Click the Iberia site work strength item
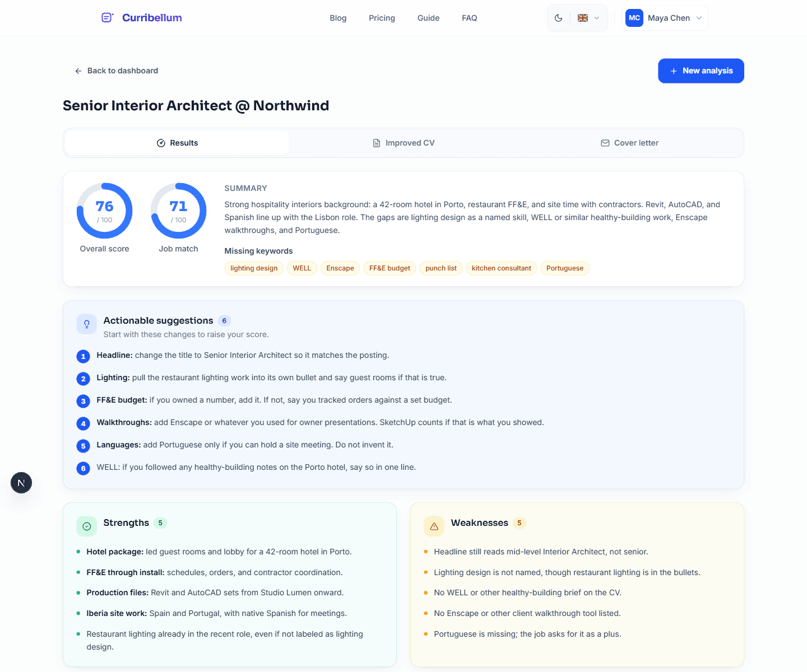Screen dimensions: 807x672 pyautogui.click(x=217, y=613)
